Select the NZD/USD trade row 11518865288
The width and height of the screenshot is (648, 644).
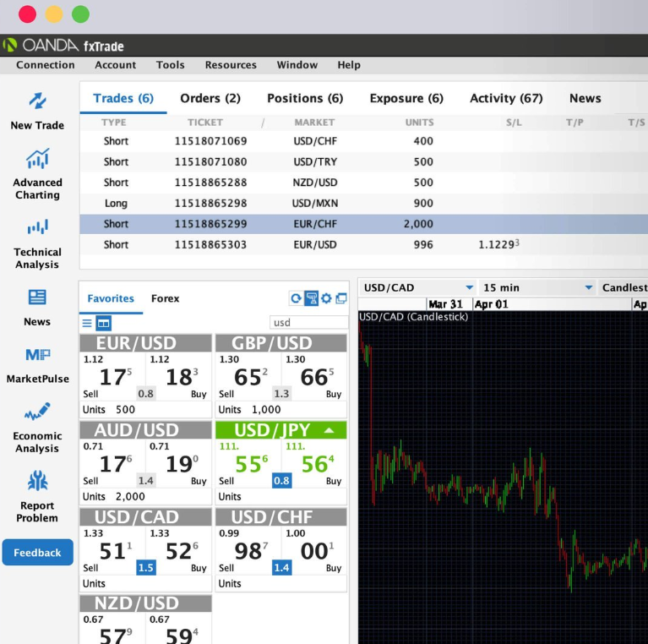click(x=363, y=183)
